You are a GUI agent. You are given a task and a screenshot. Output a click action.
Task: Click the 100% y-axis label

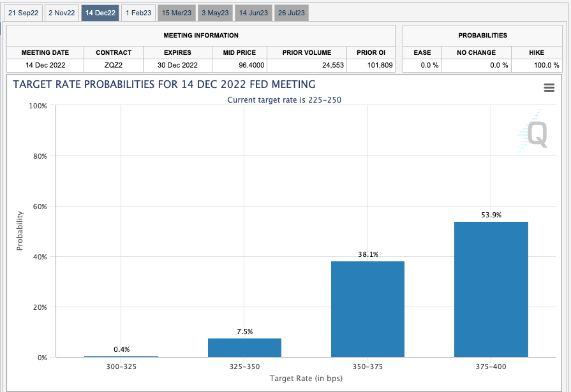point(38,106)
